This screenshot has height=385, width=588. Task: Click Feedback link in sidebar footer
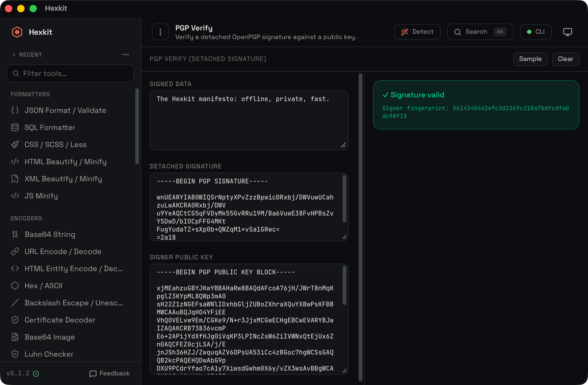coord(110,373)
